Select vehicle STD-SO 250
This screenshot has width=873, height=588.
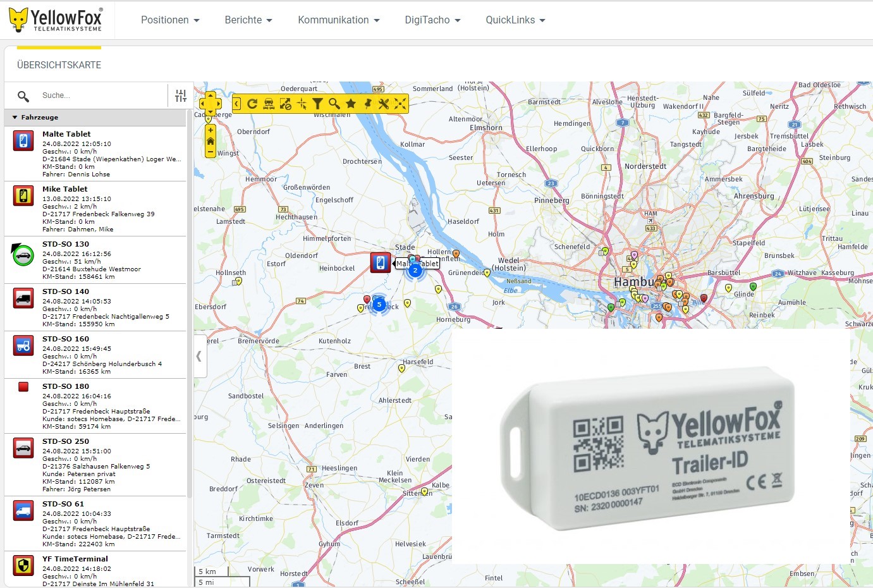pos(95,465)
